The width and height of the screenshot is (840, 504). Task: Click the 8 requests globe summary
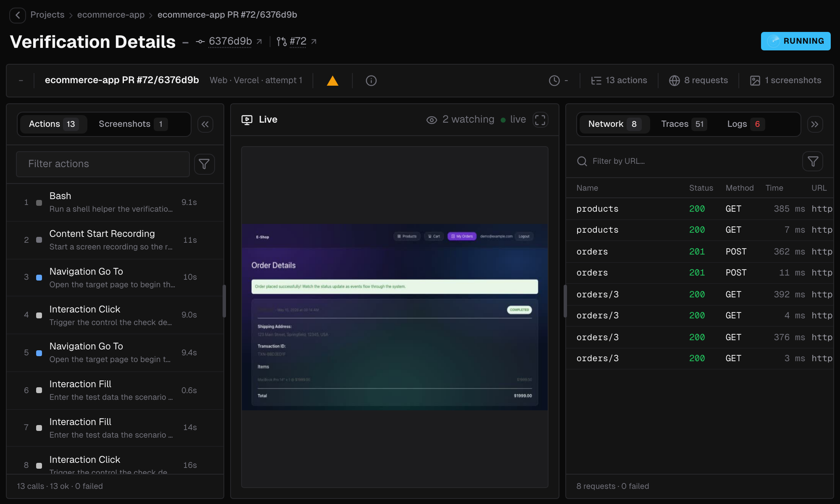click(x=698, y=80)
